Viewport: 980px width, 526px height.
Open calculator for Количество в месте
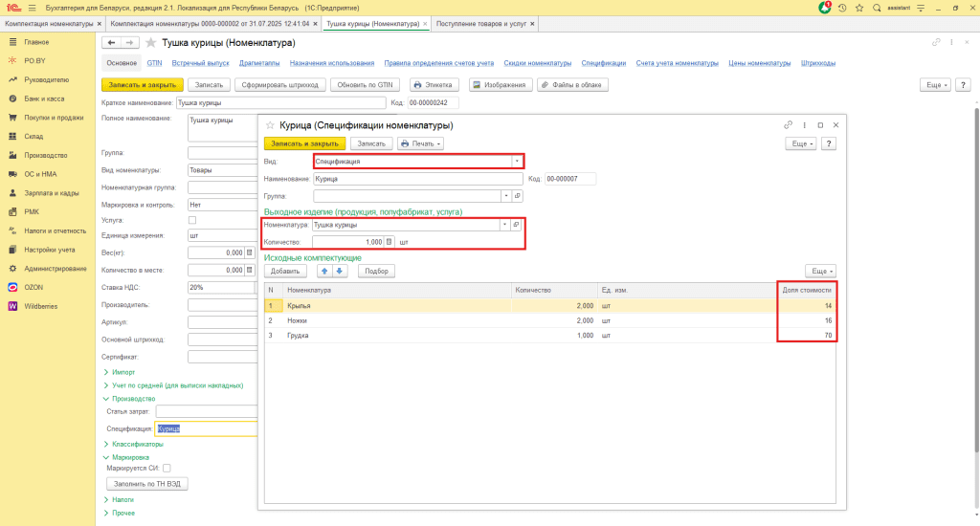(250, 270)
